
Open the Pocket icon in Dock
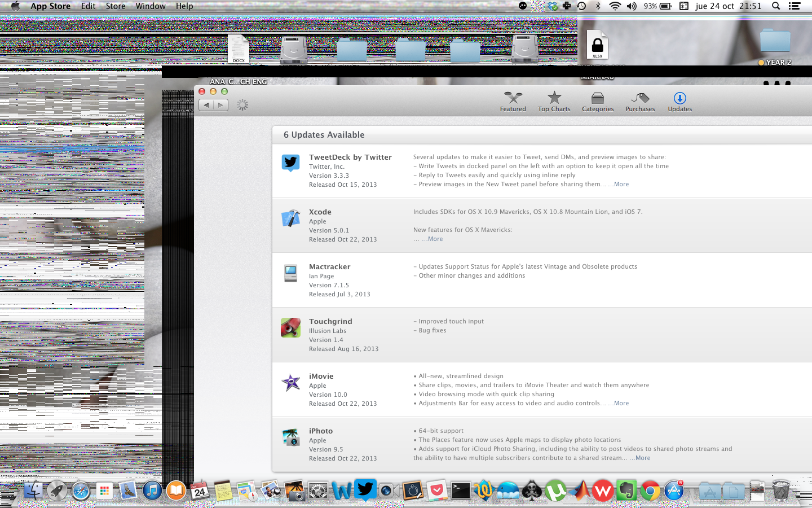click(437, 491)
